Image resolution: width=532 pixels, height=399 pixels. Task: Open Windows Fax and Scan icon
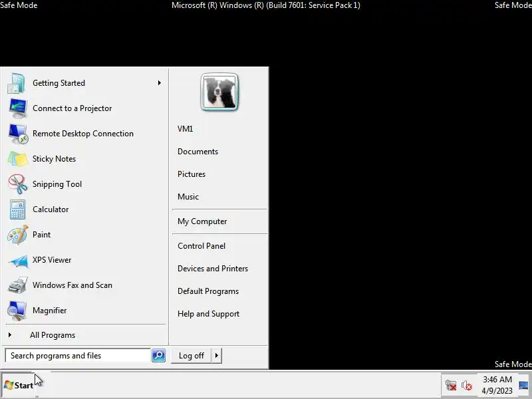point(17,285)
